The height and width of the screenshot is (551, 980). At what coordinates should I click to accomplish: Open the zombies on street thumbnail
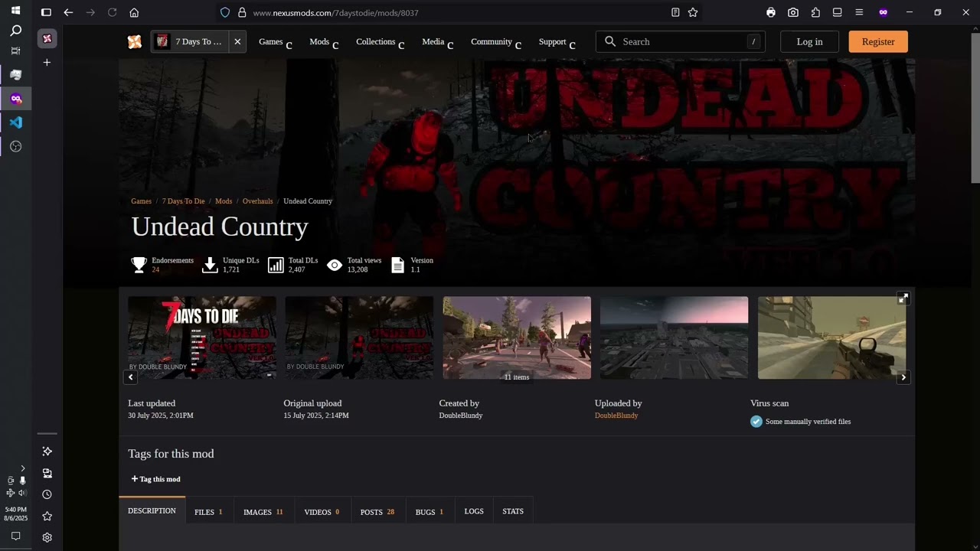point(517,337)
